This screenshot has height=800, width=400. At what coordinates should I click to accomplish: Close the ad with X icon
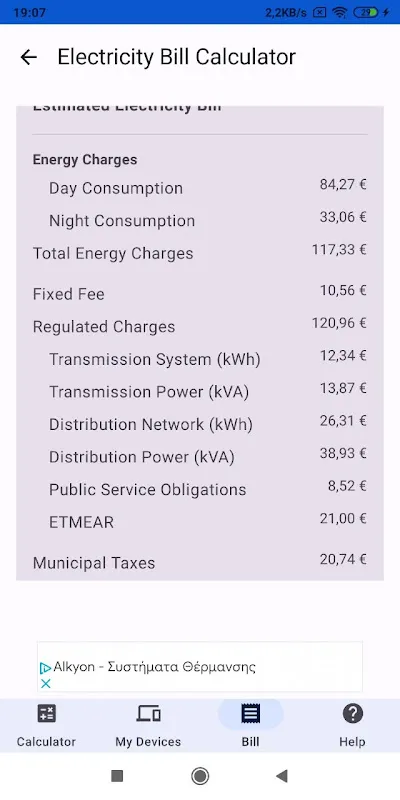point(45,684)
